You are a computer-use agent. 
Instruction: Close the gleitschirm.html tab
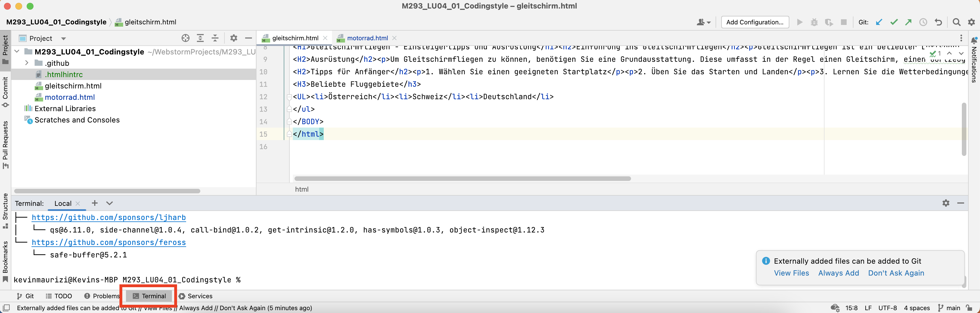tap(325, 38)
